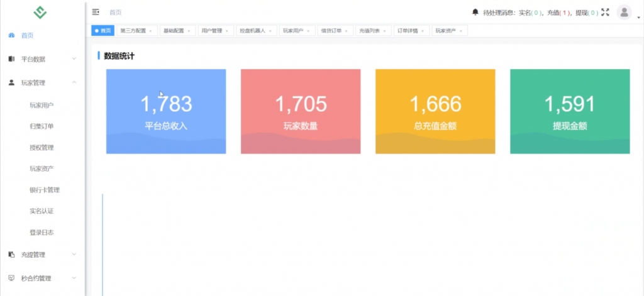644x296 pixels.
Task: Click the notification bell icon
Action: [x=475, y=12]
